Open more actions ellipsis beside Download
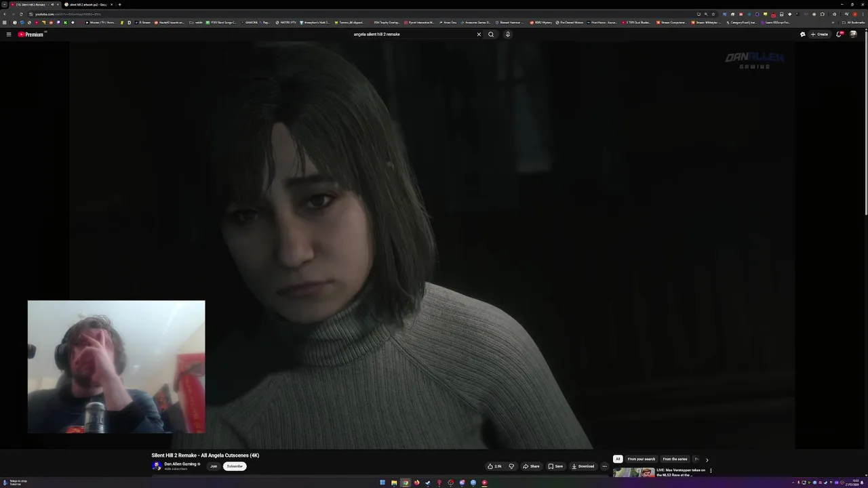Viewport: 868px width, 488px height. [x=604, y=466]
